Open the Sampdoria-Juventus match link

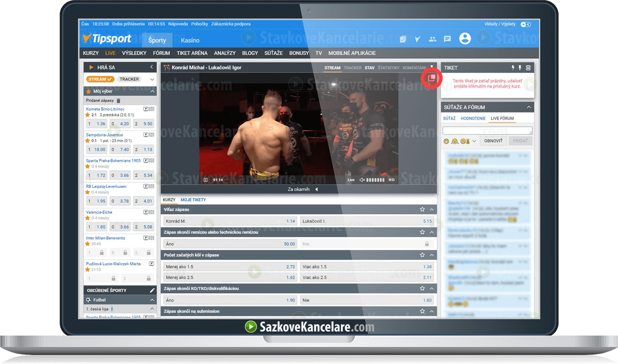[x=104, y=135]
